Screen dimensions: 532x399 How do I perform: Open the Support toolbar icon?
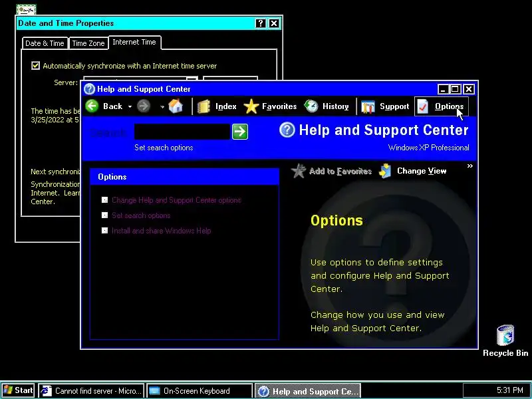click(368, 106)
